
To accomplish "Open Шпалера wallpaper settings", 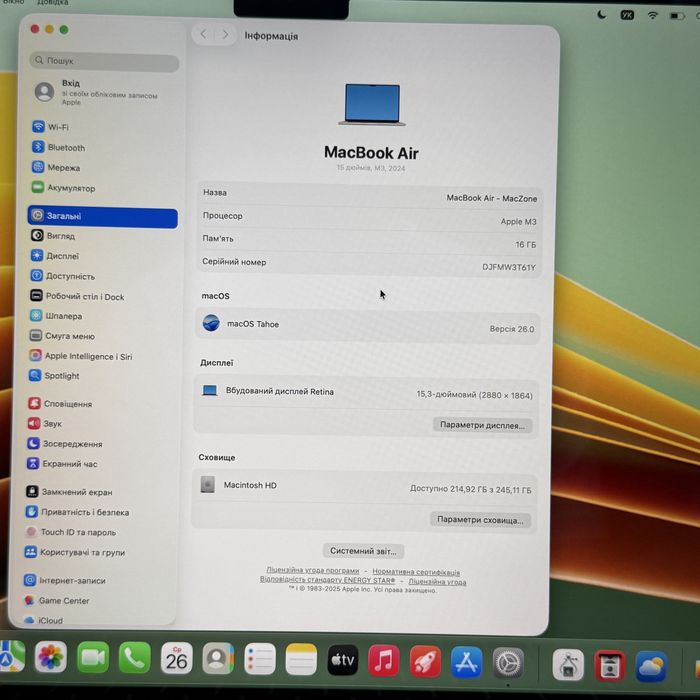I will coord(56,316).
